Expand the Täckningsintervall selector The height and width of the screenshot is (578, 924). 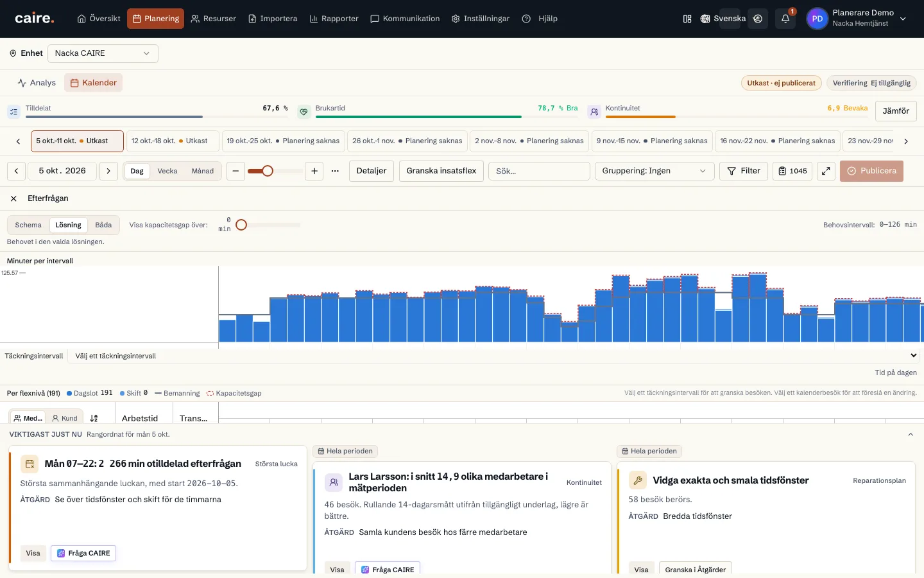point(495,356)
